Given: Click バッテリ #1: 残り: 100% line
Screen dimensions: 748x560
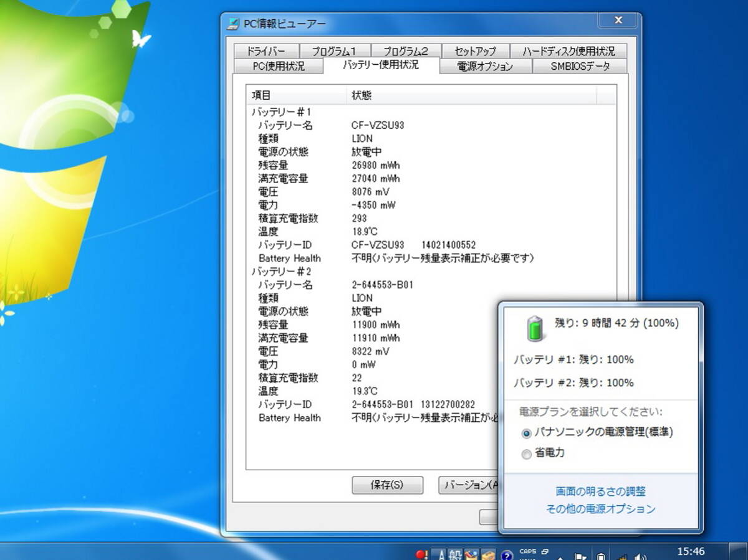Looking at the screenshot, I should tap(573, 359).
